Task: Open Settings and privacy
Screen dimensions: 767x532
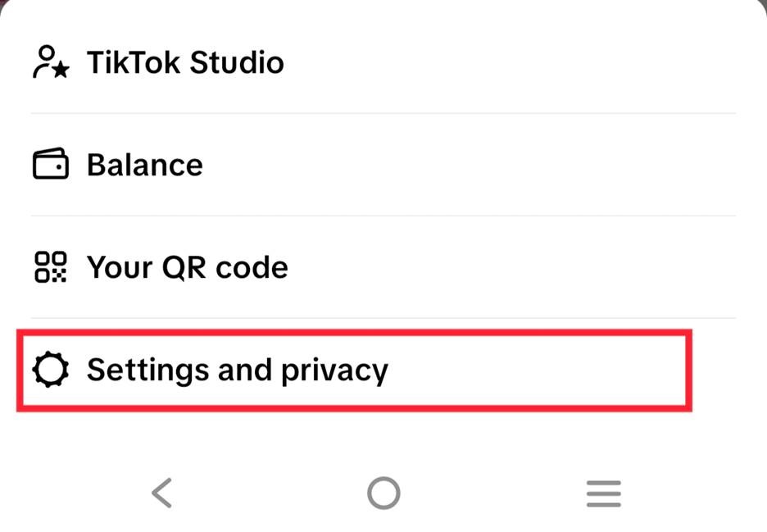Action: (x=237, y=370)
